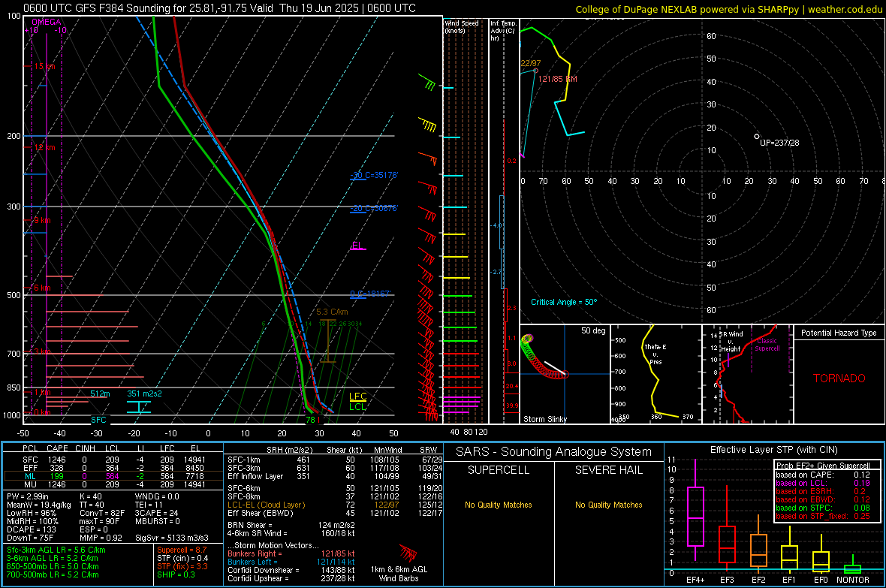Image resolution: width=886 pixels, height=588 pixels.
Task: Select the SFC-1km shear table row
Action: 335,460
